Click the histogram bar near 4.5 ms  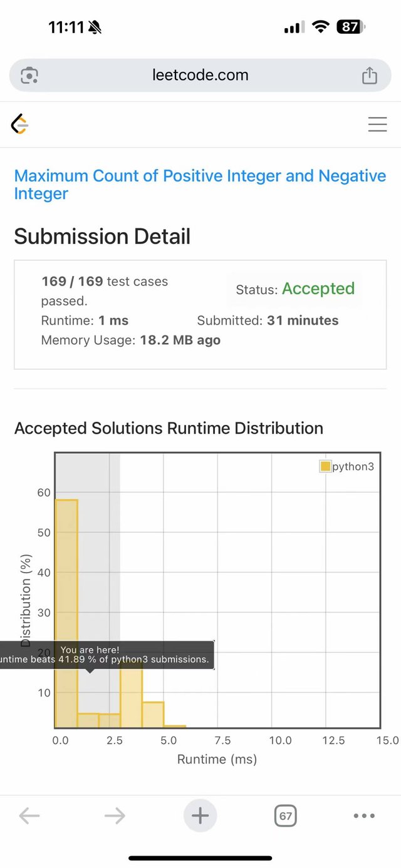[153, 715]
